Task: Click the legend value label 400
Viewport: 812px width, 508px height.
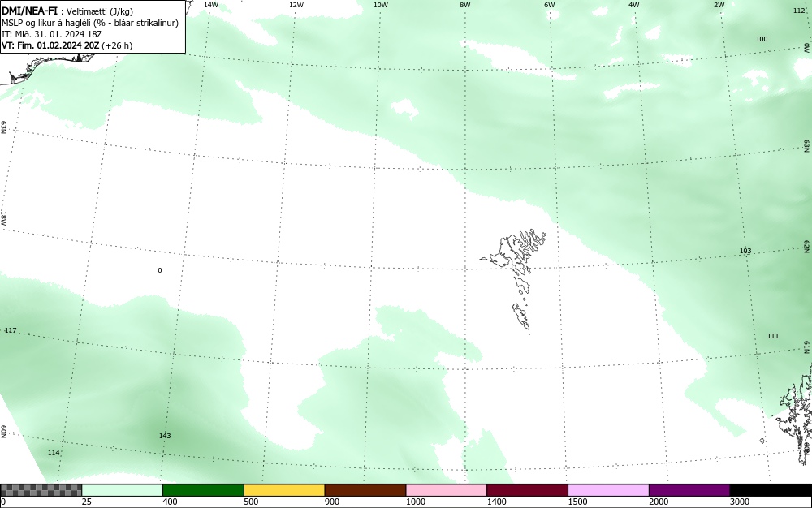Action: point(170,502)
